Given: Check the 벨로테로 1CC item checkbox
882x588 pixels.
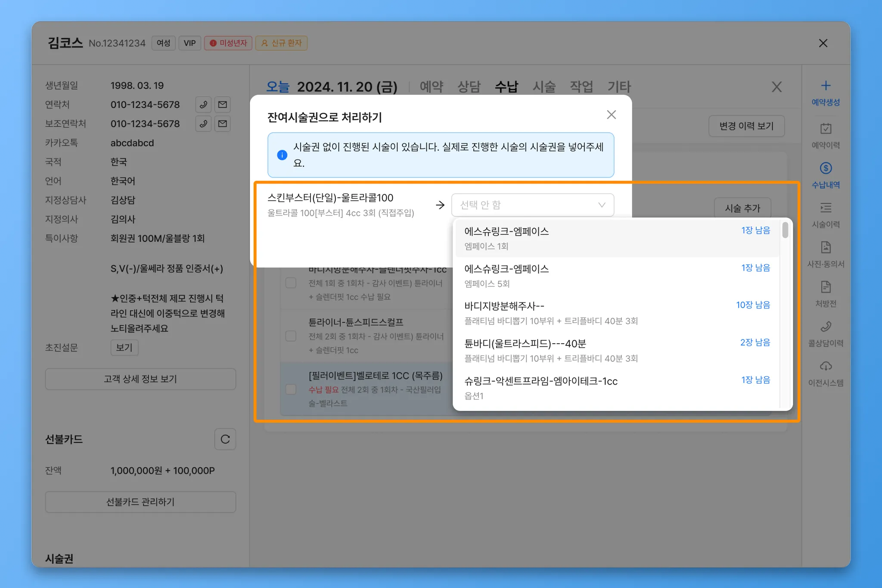Looking at the screenshot, I should pos(291,389).
